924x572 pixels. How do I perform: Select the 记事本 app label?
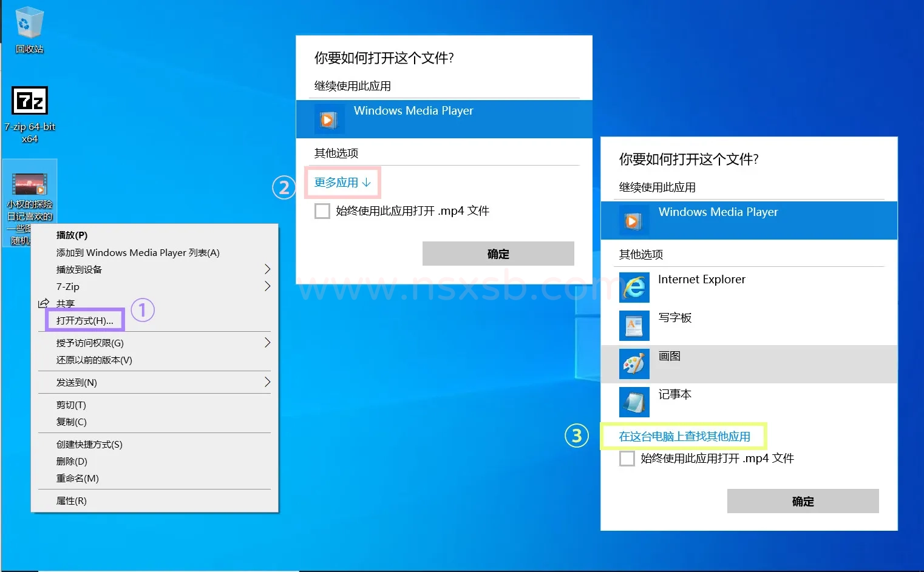tap(675, 394)
